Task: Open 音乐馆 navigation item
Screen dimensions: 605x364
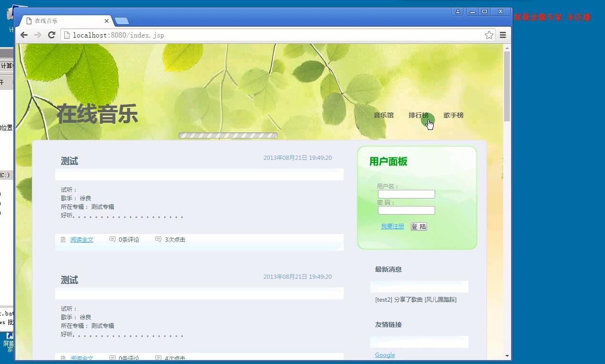Action: pyautogui.click(x=384, y=115)
